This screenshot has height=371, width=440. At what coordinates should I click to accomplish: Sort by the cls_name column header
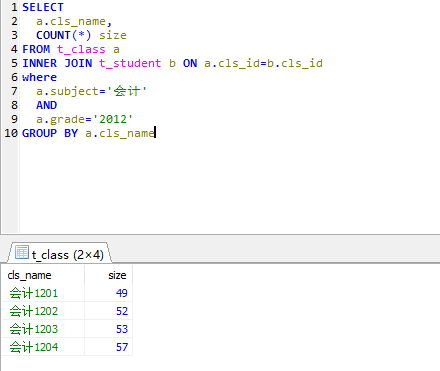tap(43, 275)
